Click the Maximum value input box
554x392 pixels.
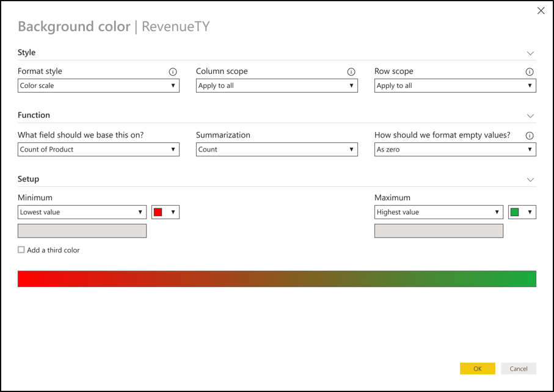(x=439, y=231)
